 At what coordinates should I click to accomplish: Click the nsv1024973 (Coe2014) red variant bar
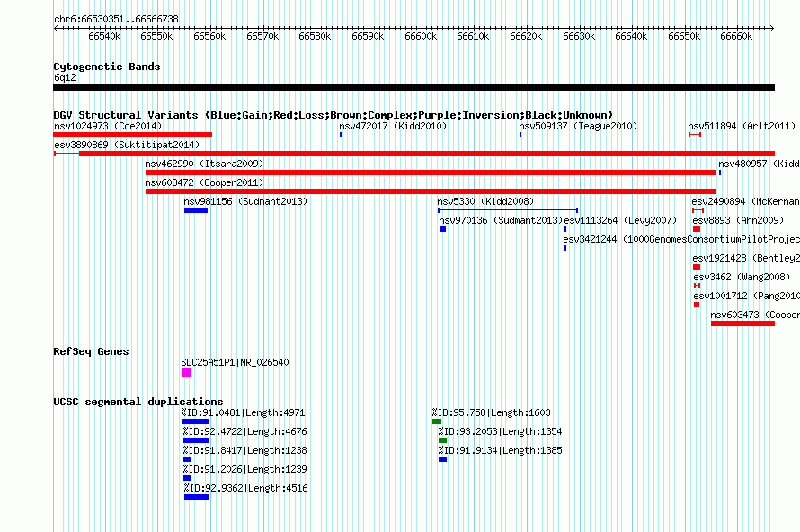(133, 135)
